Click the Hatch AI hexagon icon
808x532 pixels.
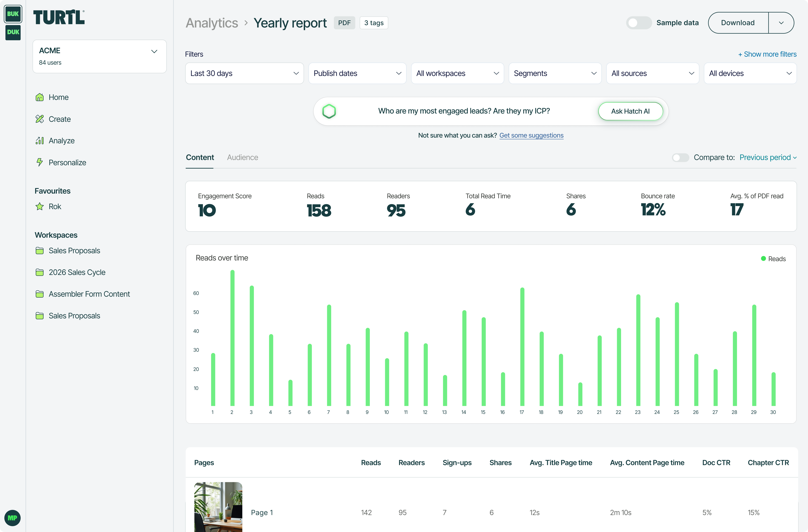click(329, 111)
